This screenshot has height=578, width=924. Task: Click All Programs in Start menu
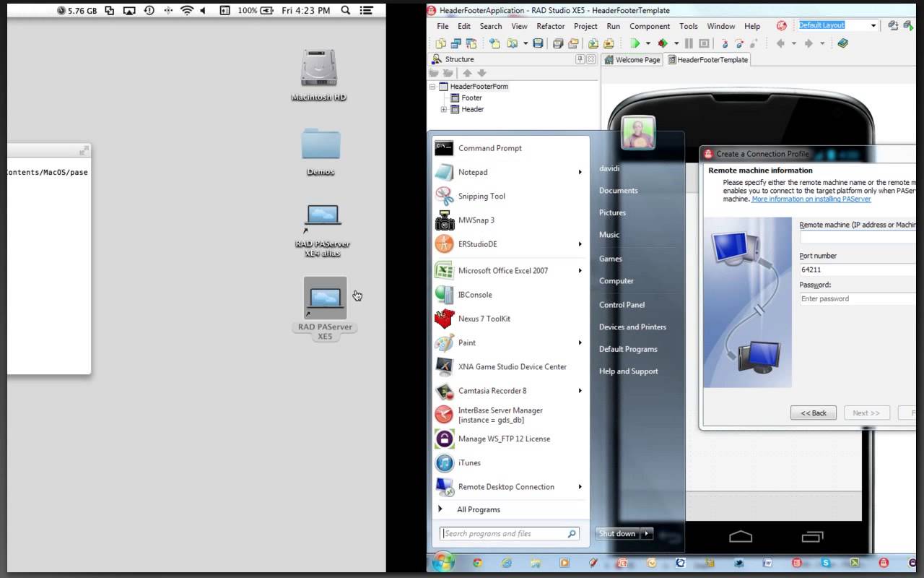click(478, 509)
